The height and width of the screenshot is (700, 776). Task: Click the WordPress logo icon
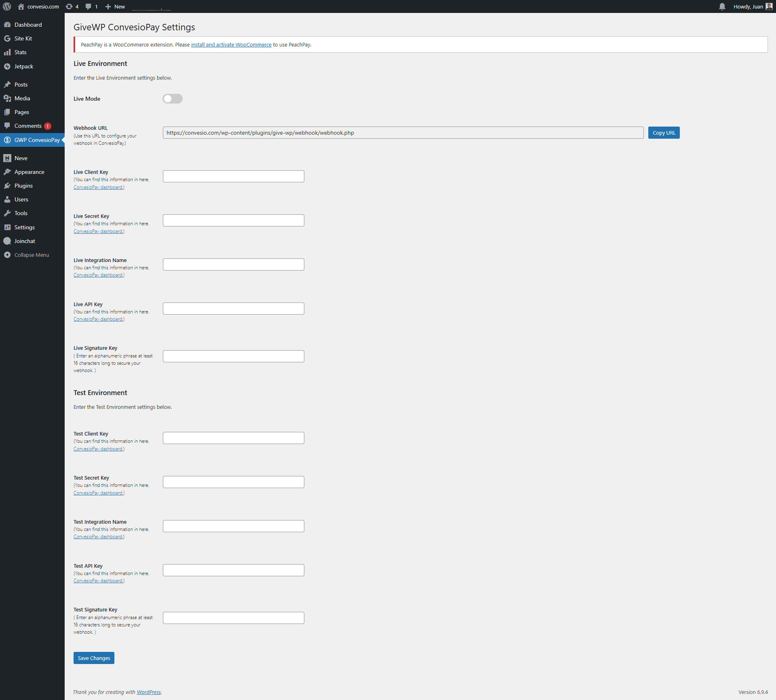(7, 6)
